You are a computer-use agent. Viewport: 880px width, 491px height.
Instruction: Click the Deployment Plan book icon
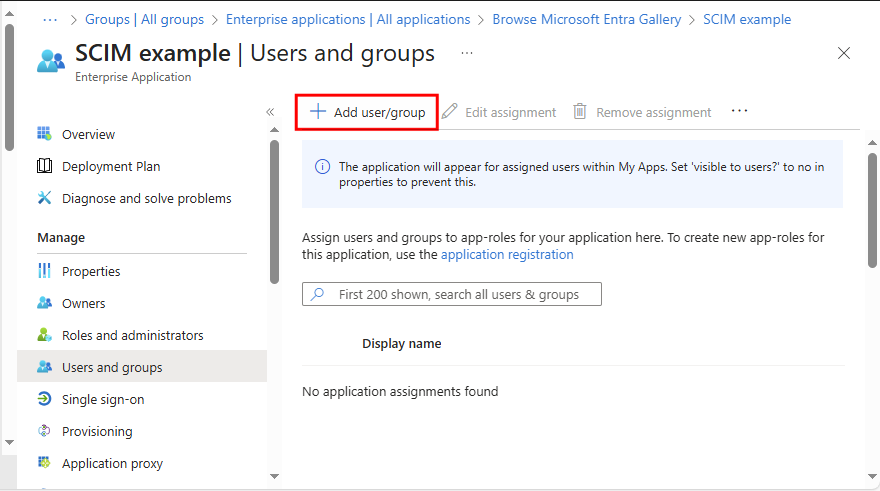pos(44,166)
